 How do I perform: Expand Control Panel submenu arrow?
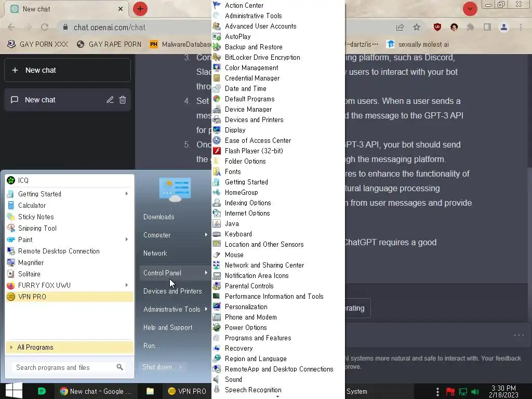click(206, 273)
